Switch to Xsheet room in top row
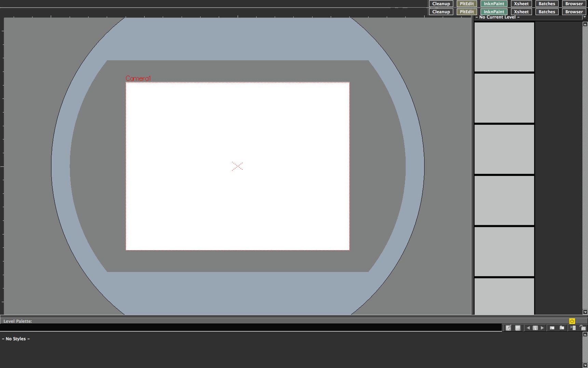 click(x=521, y=4)
